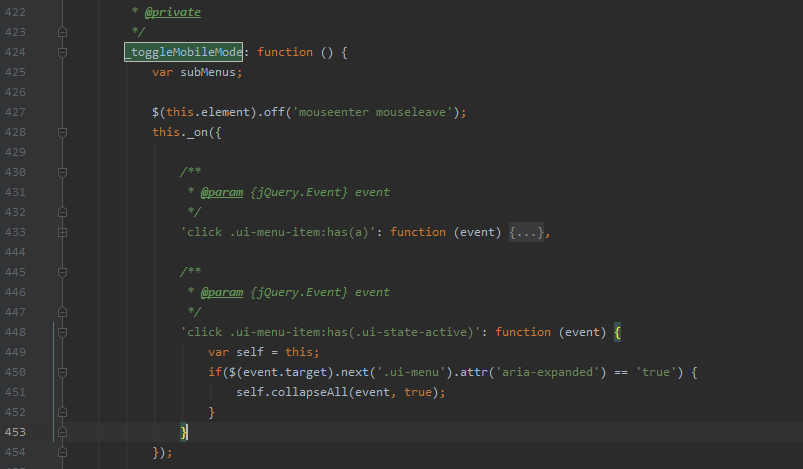Fold the if statement on line 450

(62, 372)
